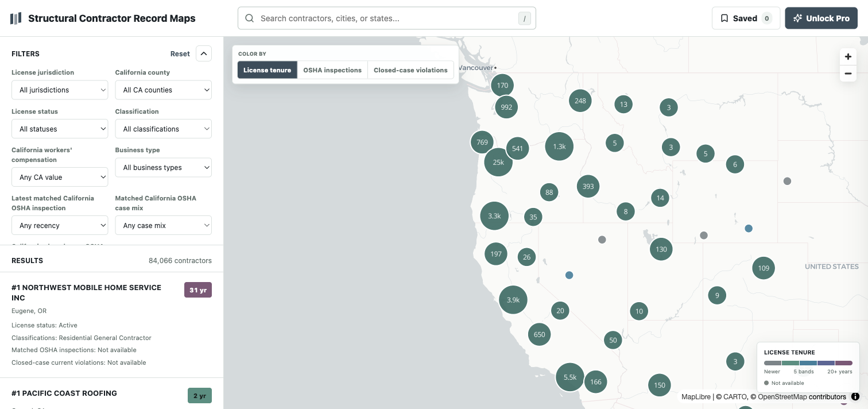Click the slash shortcut badge in search
The image size is (868, 409).
pyautogui.click(x=524, y=18)
